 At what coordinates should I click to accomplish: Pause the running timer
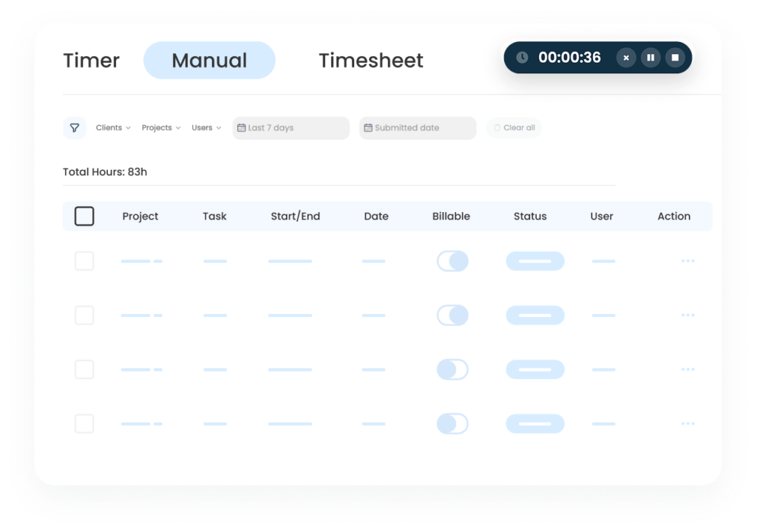pyautogui.click(x=651, y=58)
